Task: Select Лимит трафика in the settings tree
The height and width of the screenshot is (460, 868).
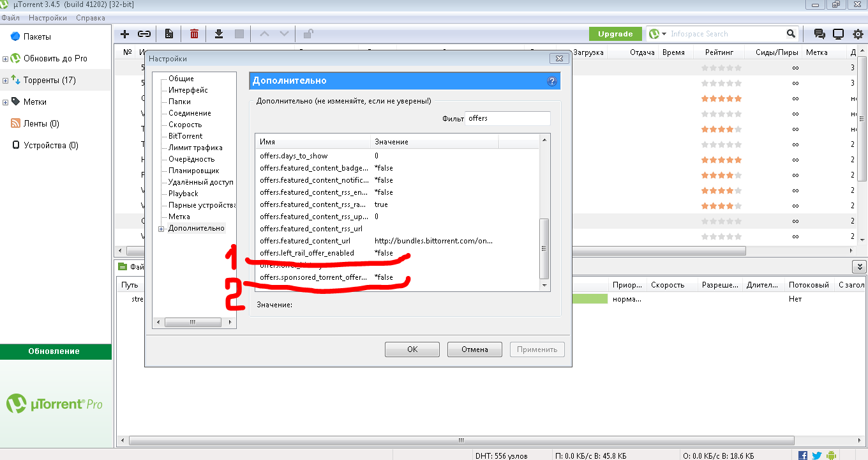Action: [195, 148]
